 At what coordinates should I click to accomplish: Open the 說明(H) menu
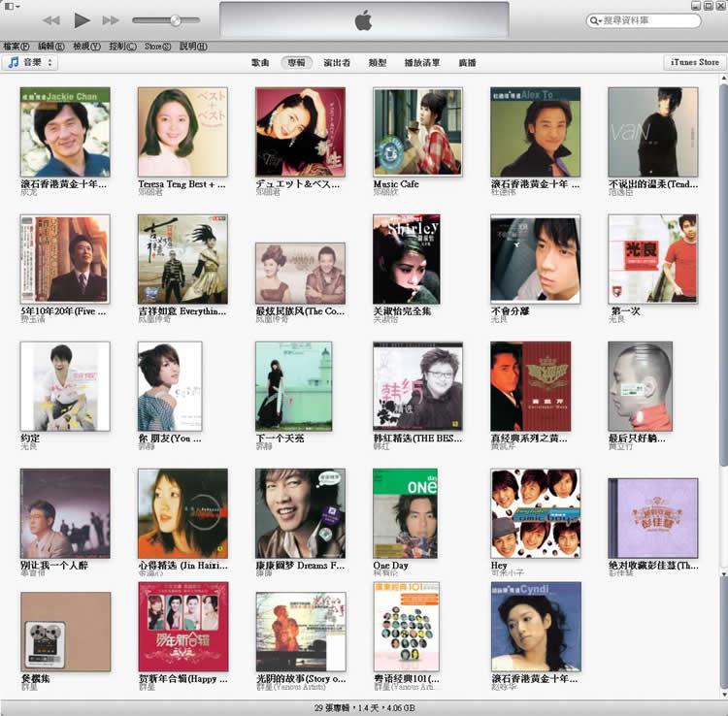click(x=193, y=46)
